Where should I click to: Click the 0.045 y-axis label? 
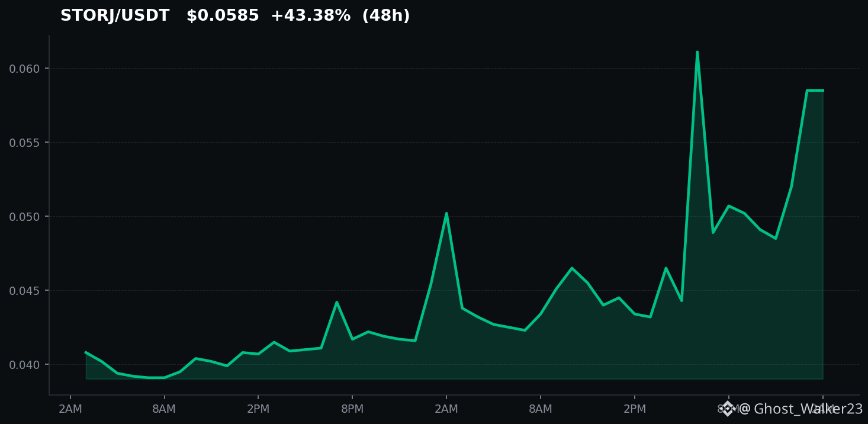pyautogui.click(x=24, y=291)
